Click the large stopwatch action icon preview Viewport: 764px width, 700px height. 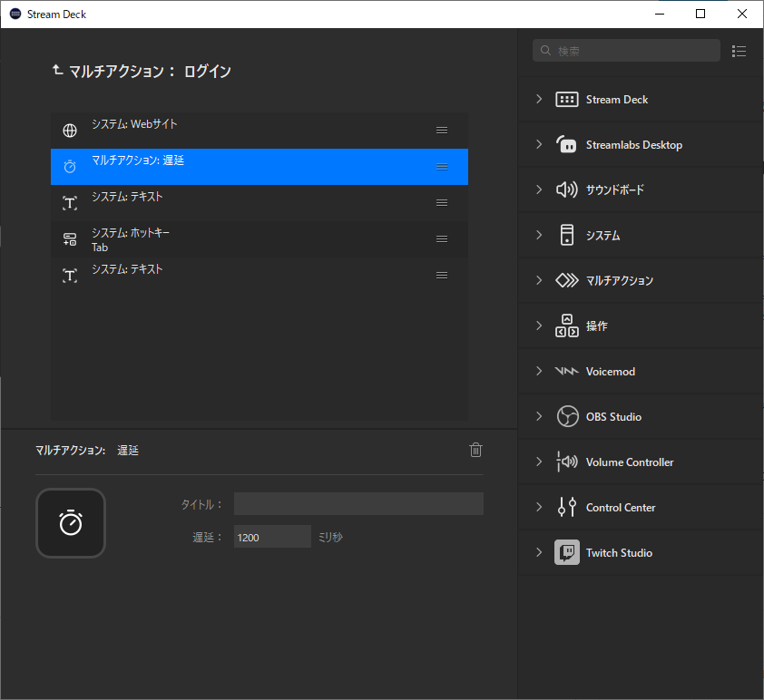click(71, 523)
